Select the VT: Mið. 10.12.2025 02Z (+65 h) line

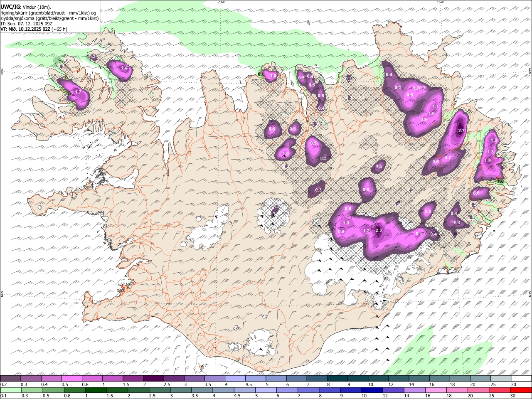point(34,29)
